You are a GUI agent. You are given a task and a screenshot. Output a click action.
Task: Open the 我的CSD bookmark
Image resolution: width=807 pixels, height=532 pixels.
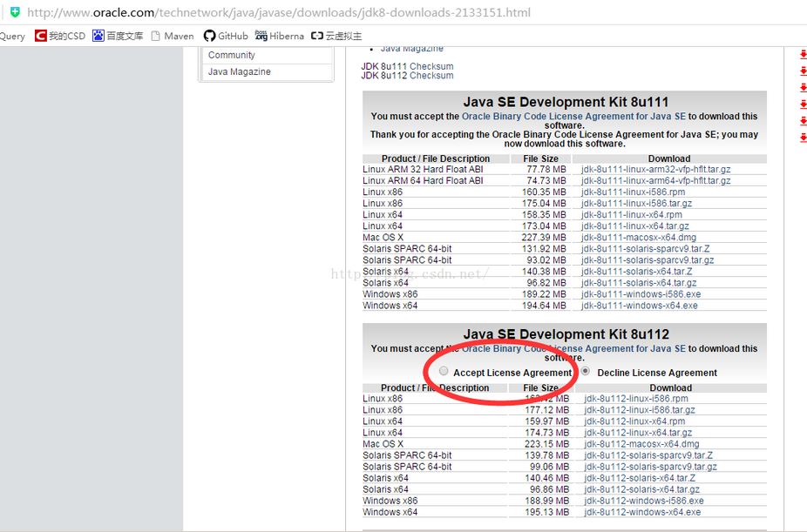click(60, 36)
